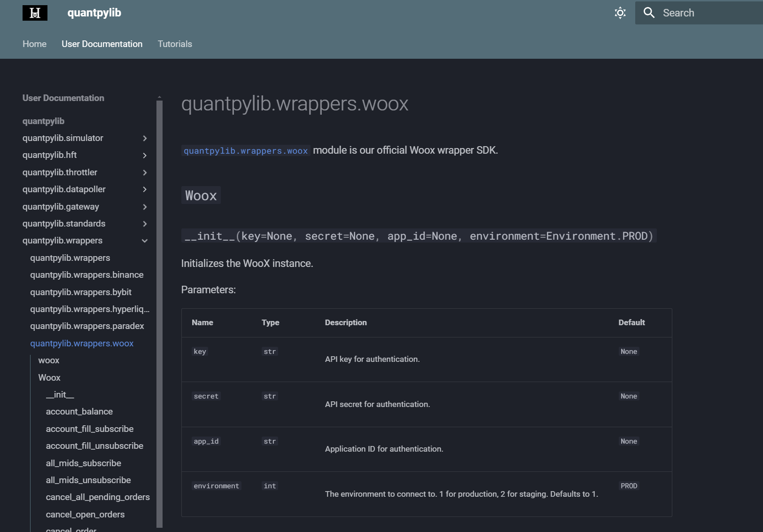Viewport: 763px width, 532px height.
Task: Click 'API key for authentication.' description
Action: click(372, 359)
